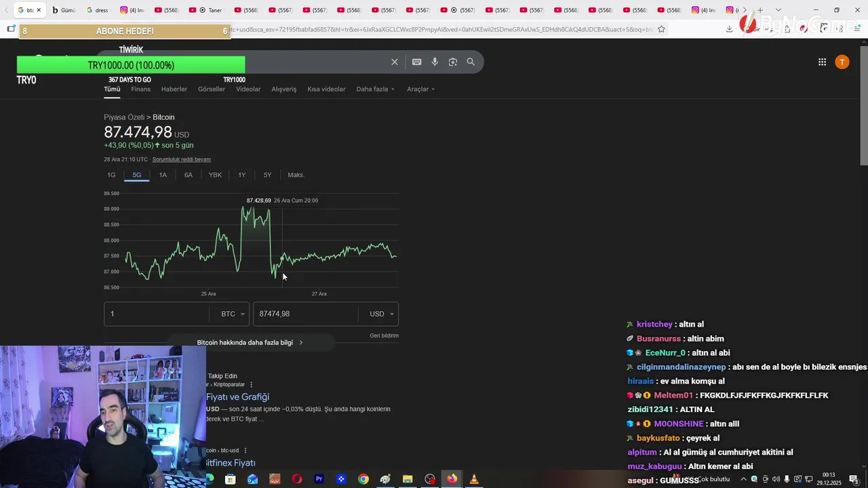Expand the Daha fazla menu
The height and width of the screenshot is (488, 868).
pos(375,89)
